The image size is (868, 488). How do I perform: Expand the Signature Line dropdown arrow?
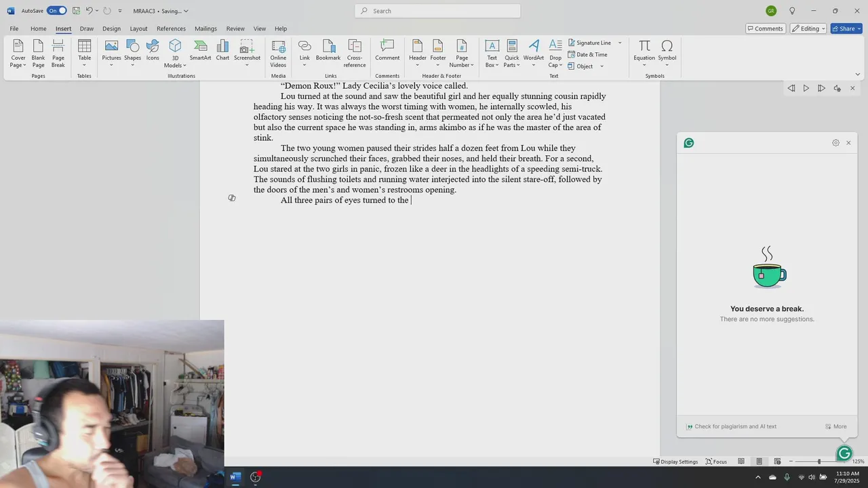point(620,43)
